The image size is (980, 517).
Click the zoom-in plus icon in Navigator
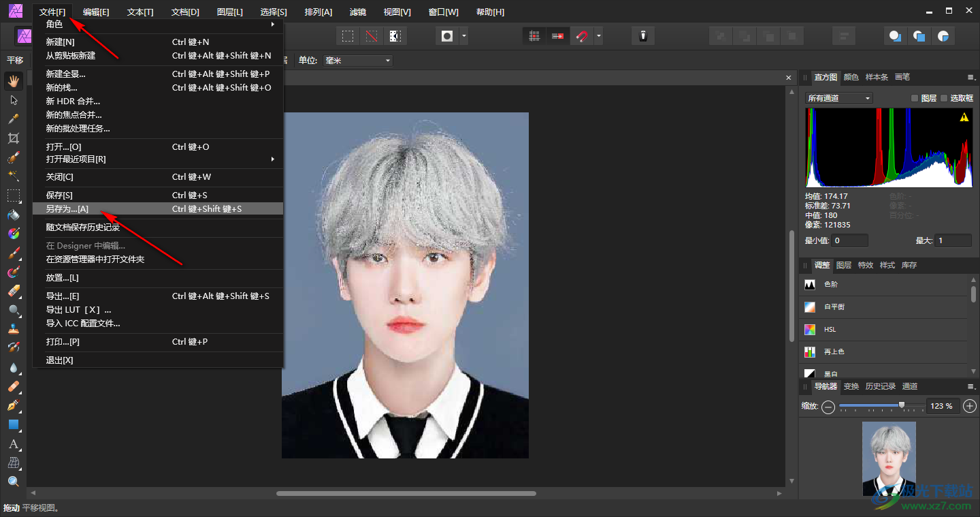point(970,407)
